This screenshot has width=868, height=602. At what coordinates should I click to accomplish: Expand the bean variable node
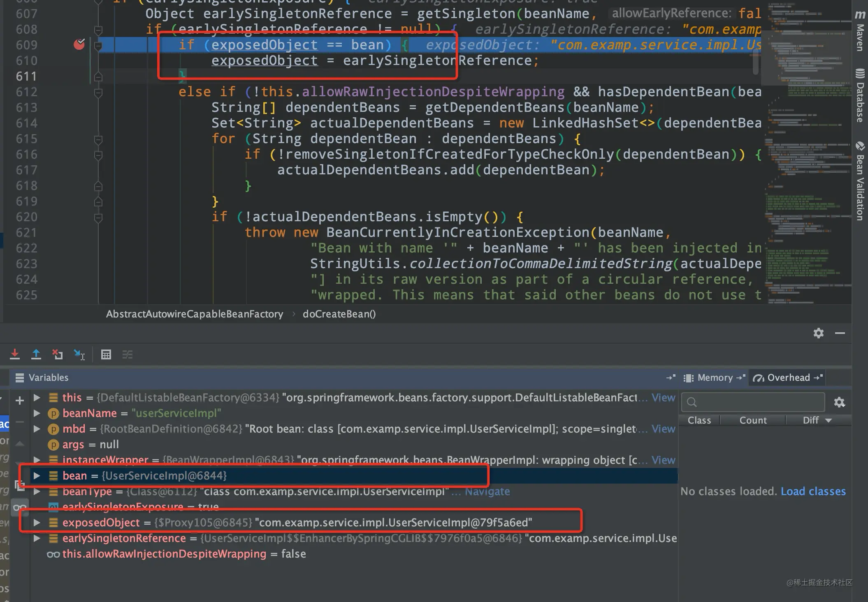37,475
